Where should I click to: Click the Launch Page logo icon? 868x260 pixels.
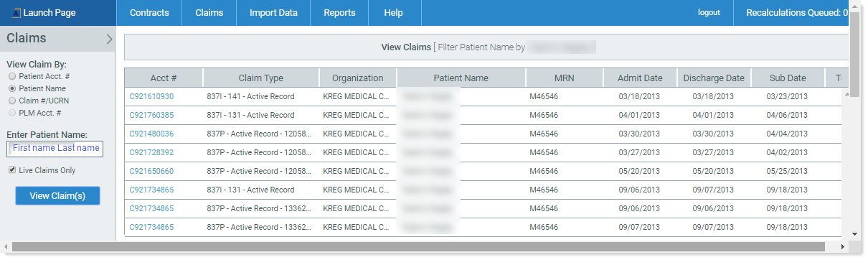(x=15, y=13)
